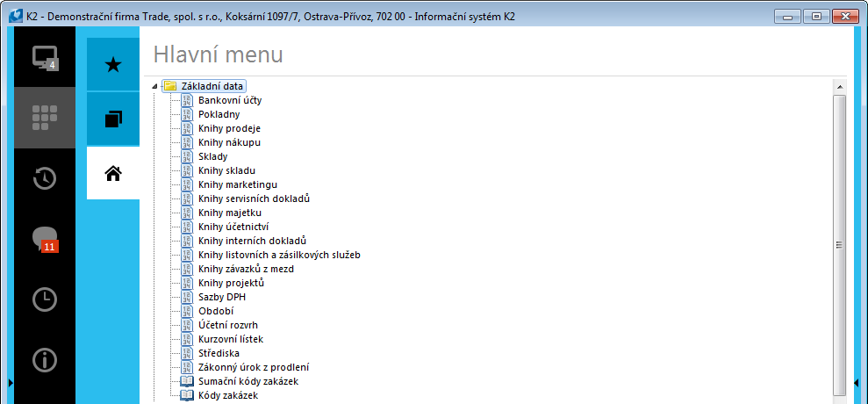Click the icon next to Účetní rozvrh
The height and width of the screenshot is (404, 868).
(188, 325)
